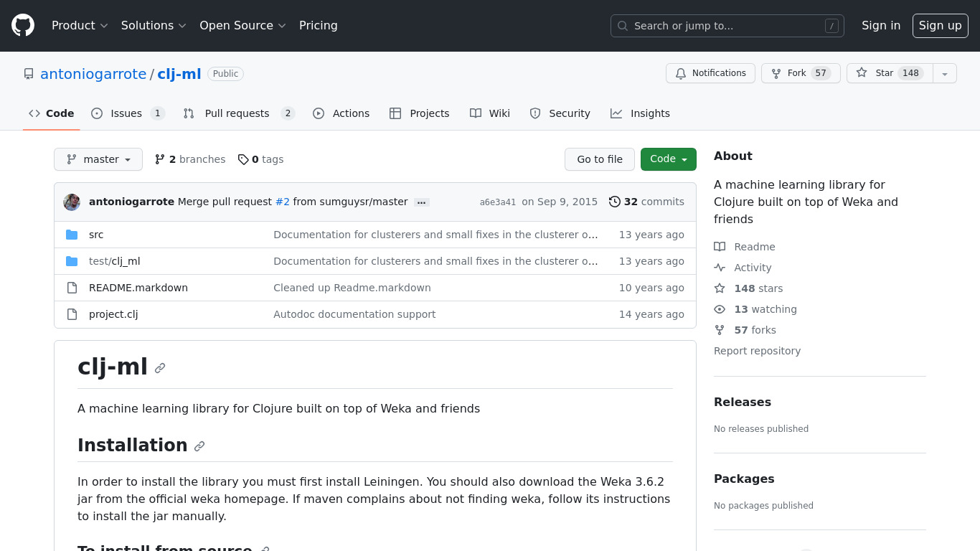The height and width of the screenshot is (551, 980).
Task: Open the Open Source dropdown
Action: [x=242, y=25]
